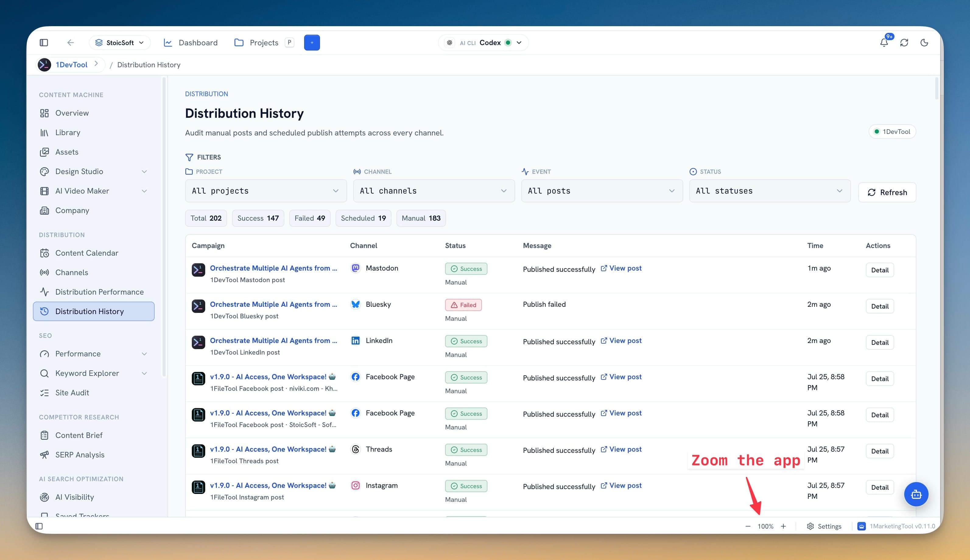Click the Scheduled 19 count chip
Viewport: 970px width, 560px height.
pos(363,218)
